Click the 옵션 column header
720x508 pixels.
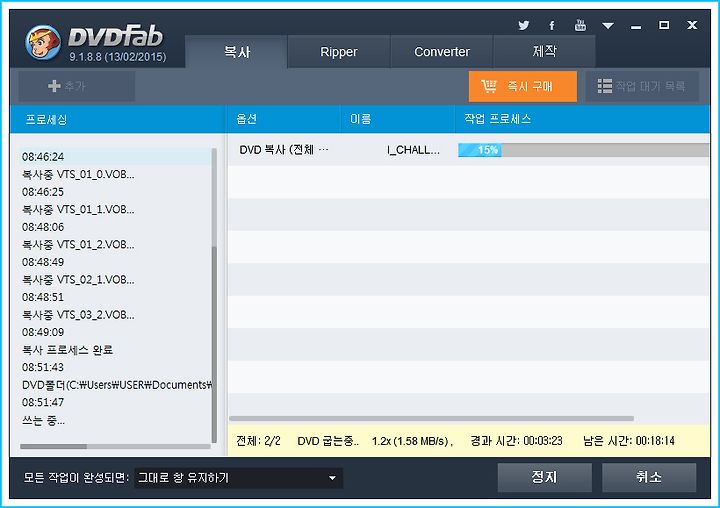(283, 119)
